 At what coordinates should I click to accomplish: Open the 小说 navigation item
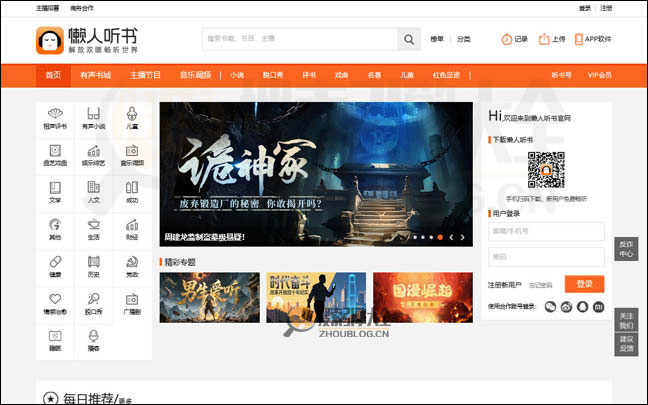[237, 75]
